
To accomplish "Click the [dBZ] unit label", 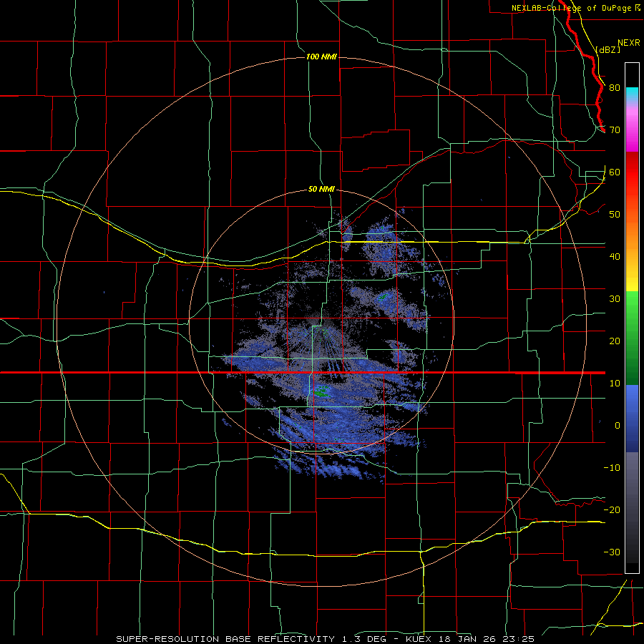I will pyautogui.click(x=608, y=49).
